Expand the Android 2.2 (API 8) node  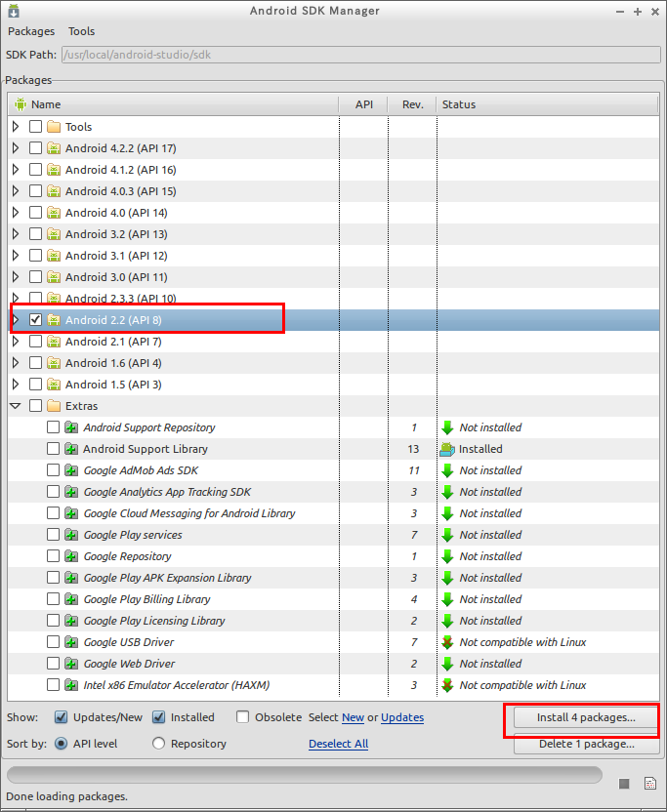coord(16,320)
